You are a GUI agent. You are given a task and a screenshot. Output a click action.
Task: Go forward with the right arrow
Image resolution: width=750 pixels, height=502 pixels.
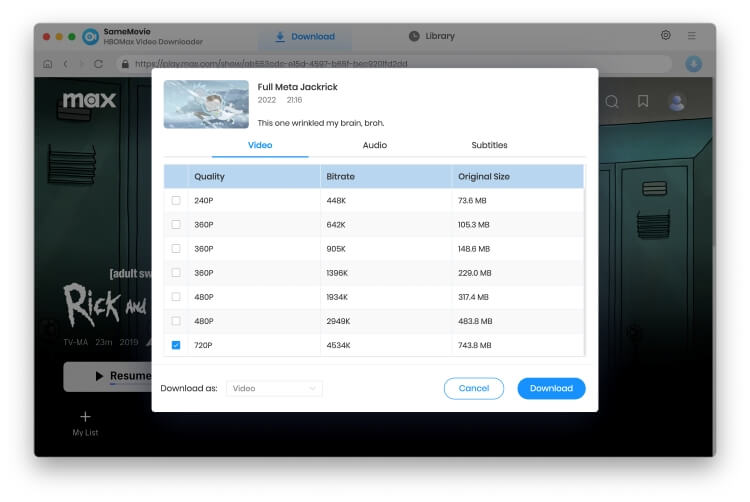click(81, 64)
